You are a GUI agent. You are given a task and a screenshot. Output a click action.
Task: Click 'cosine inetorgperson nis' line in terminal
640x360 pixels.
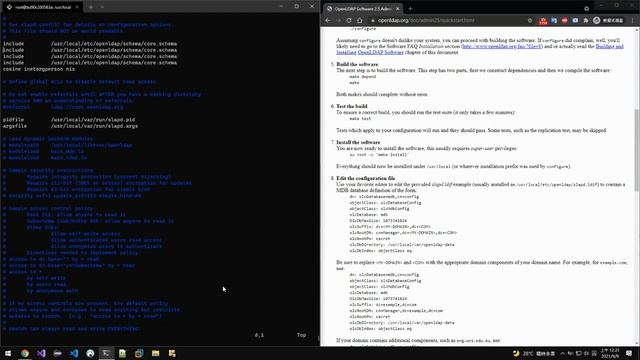[39, 69]
